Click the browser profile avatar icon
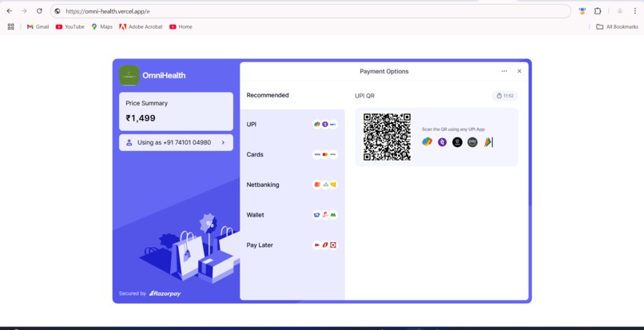Viewport: 644px width, 330px height. (620, 11)
